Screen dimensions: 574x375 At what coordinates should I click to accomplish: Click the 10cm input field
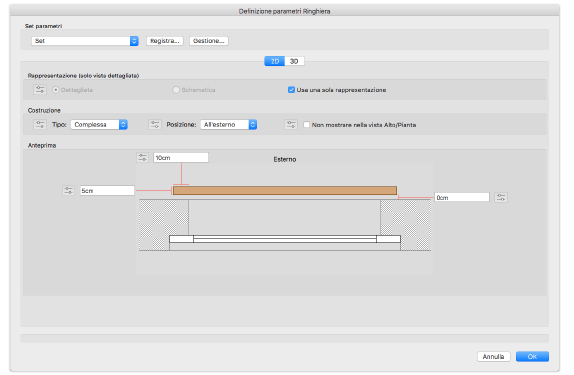pos(181,157)
